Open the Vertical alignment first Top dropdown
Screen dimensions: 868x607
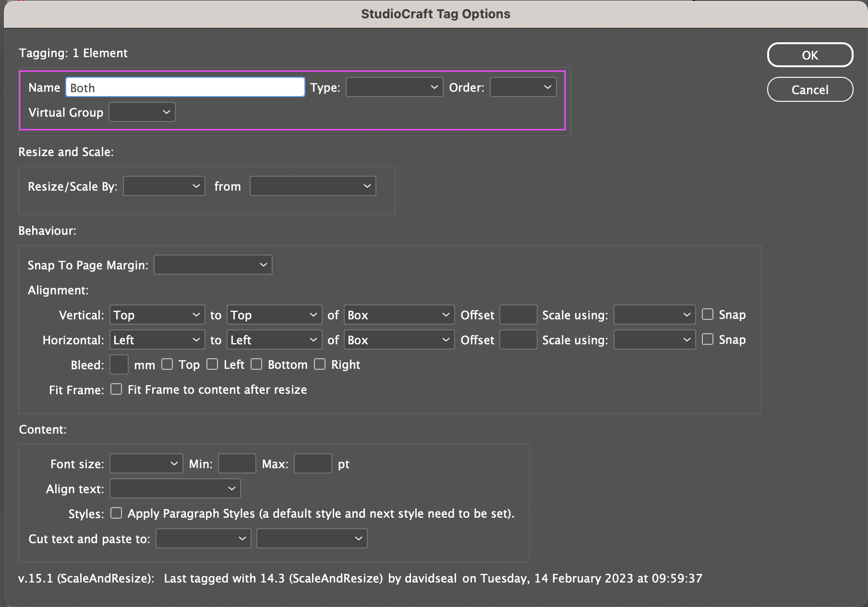click(x=157, y=315)
